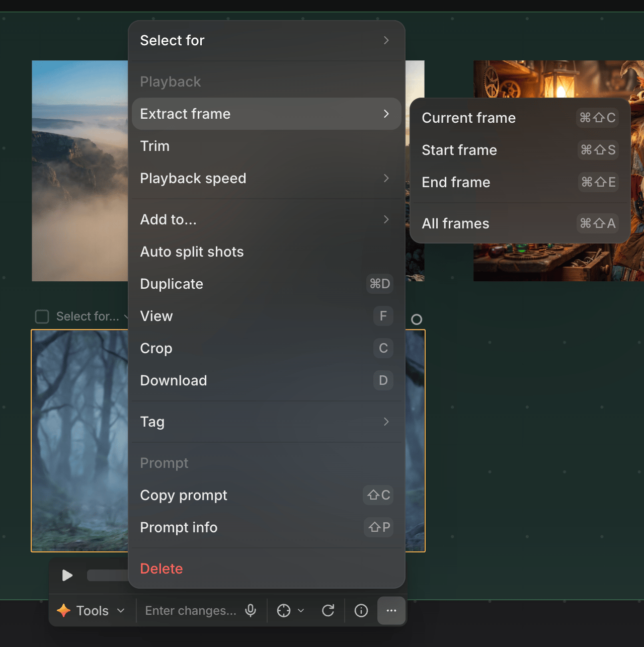
Task: Click the microphone voice input icon
Action: point(251,610)
